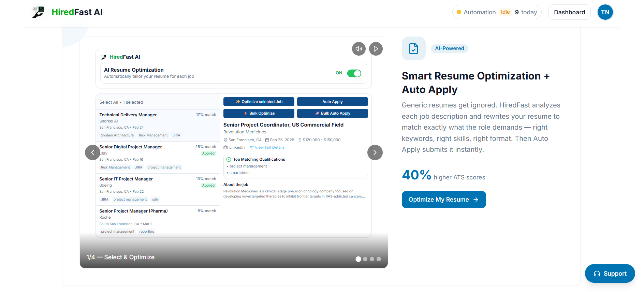Click the System Architecture tag
This screenshot has width=644, height=292.
(117, 135)
